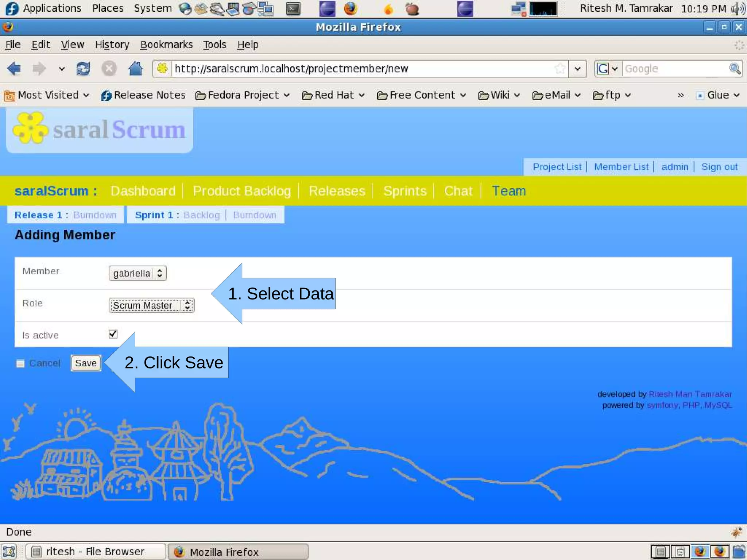Screen dimensions: 747x560
Task: Open the Edit menu
Action: click(40, 45)
